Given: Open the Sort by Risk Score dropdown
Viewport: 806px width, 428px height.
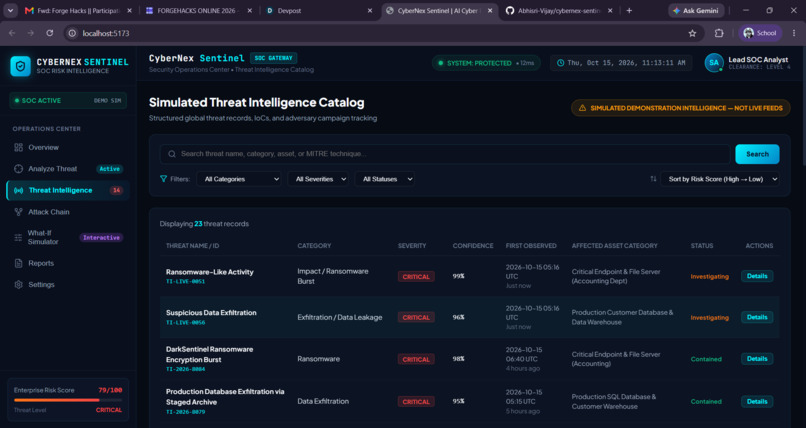Looking at the screenshot, I should pos(720,179).
